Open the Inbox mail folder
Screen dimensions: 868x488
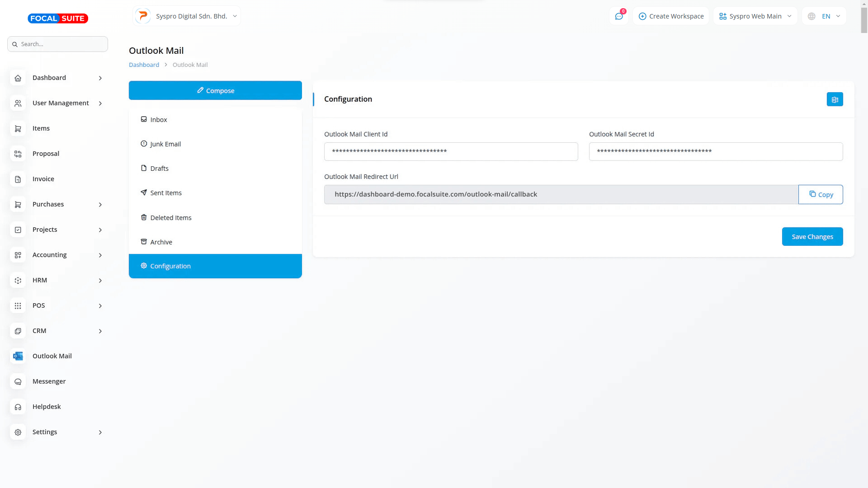[x=159, y=120]
